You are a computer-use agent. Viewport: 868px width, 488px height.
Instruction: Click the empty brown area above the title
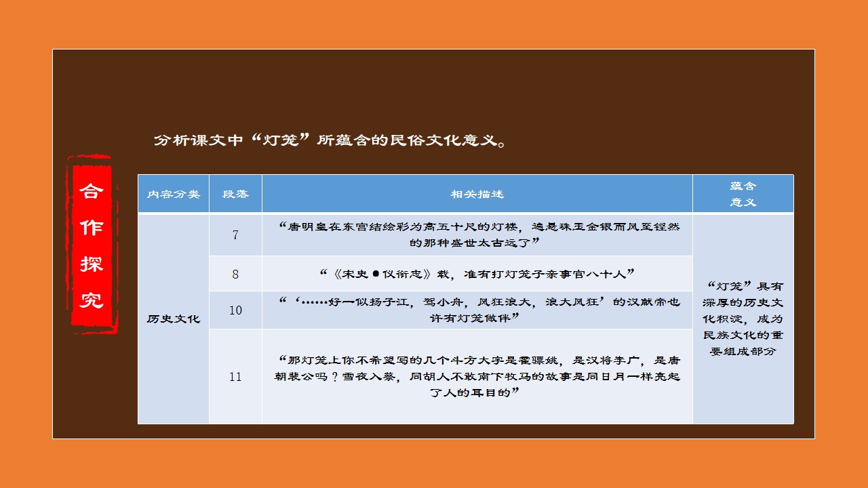pyautogui.click(x=434, y=88)
